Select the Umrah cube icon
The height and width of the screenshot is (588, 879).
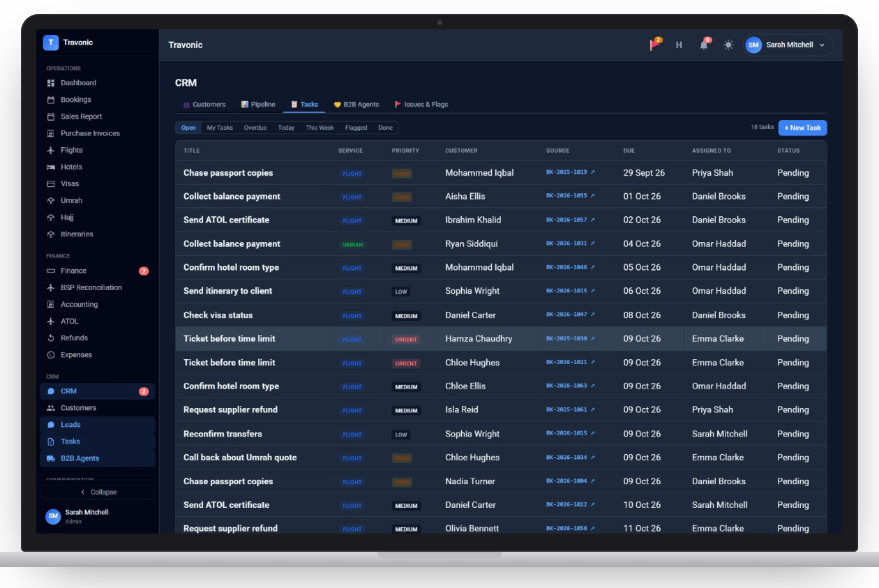coord(51,200)
